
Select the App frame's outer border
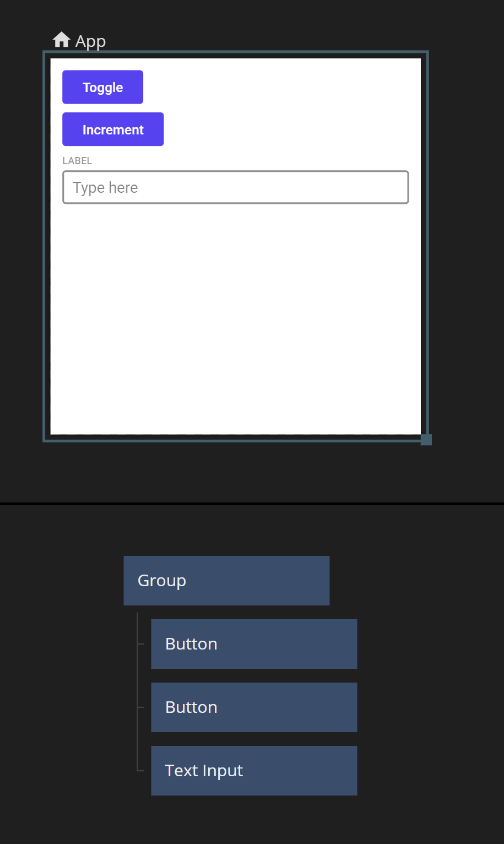(44, 248)
